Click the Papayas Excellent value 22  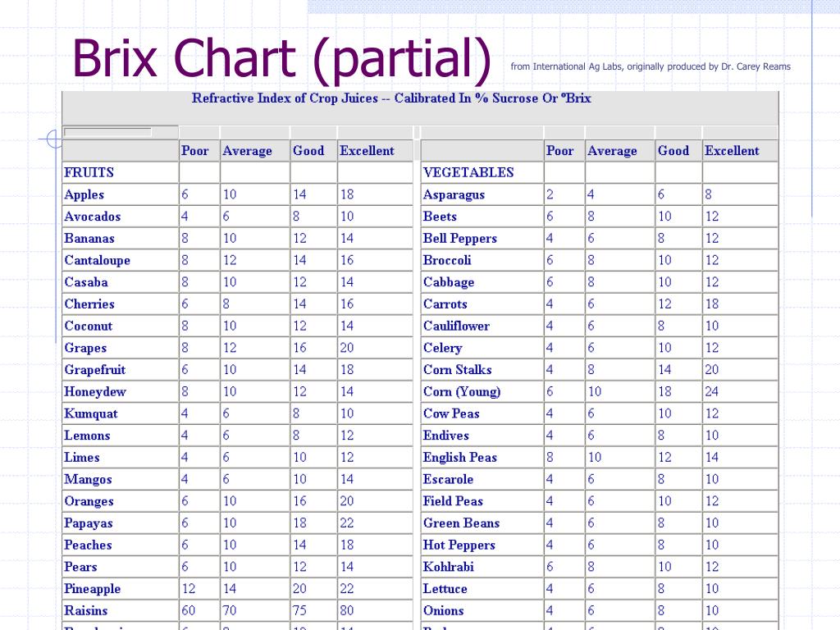pyautogui.click(x=347, y=523)
